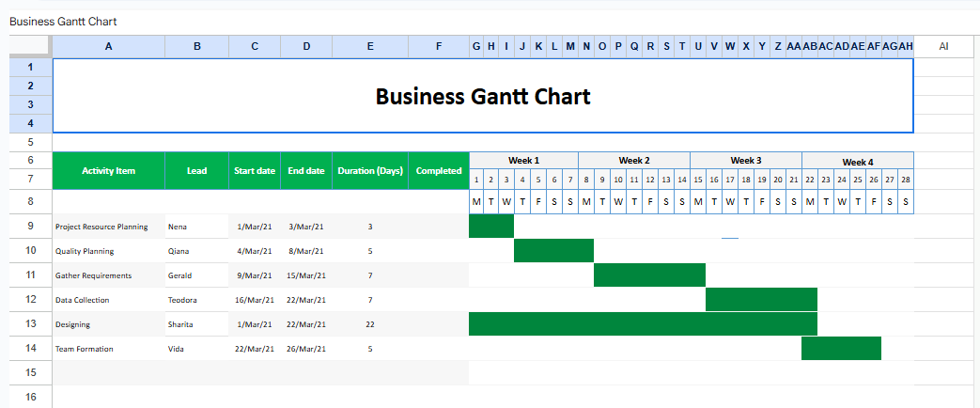Click the Week 3 timeline heading
The width and height of the screenshot is (980, 408).
coord(746,160)
